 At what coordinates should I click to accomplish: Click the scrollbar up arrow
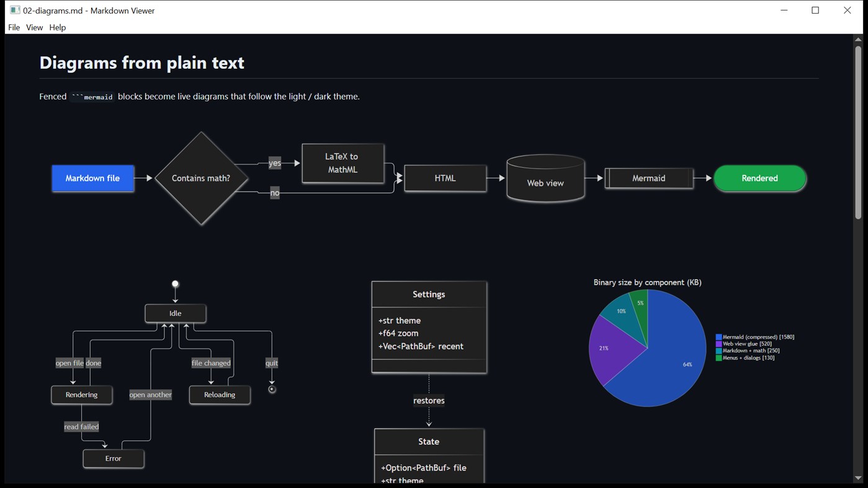point(858,39)
